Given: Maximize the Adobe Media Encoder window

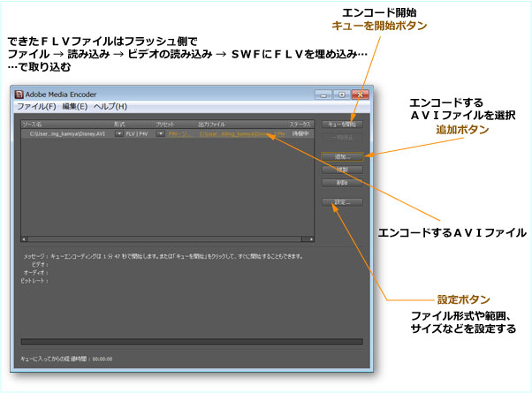Looking at the screenshot, I should [340, 93].
